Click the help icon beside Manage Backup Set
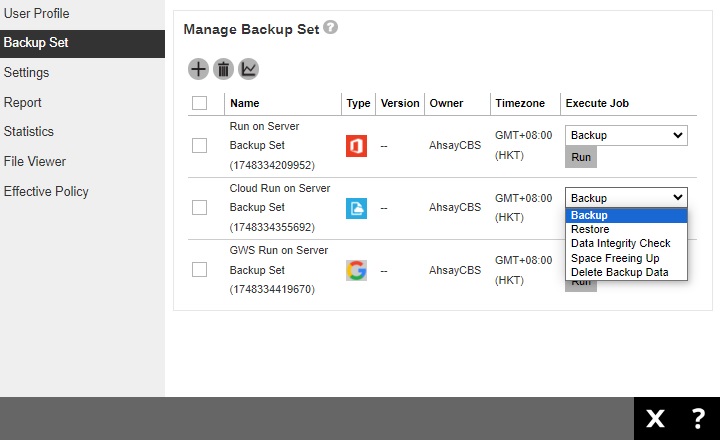Image resolution: width=720 pixels, height=440 pixels. click(331, 29)
